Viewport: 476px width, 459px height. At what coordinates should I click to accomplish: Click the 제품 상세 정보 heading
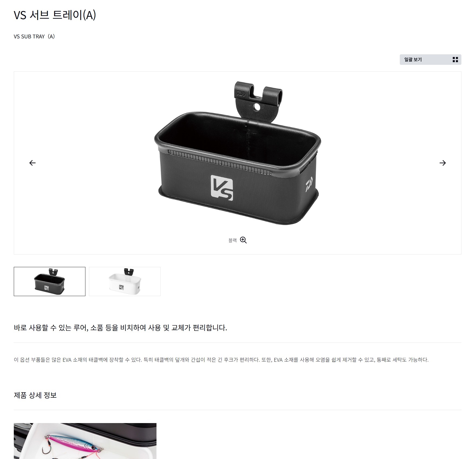click(35, 395)
